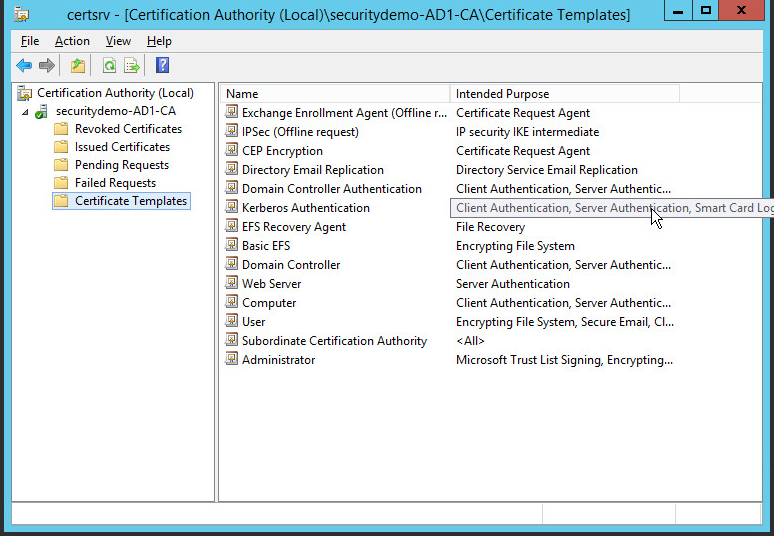
Task: Click the certsrv icon in the title bar
Action: tap(22, 14)
